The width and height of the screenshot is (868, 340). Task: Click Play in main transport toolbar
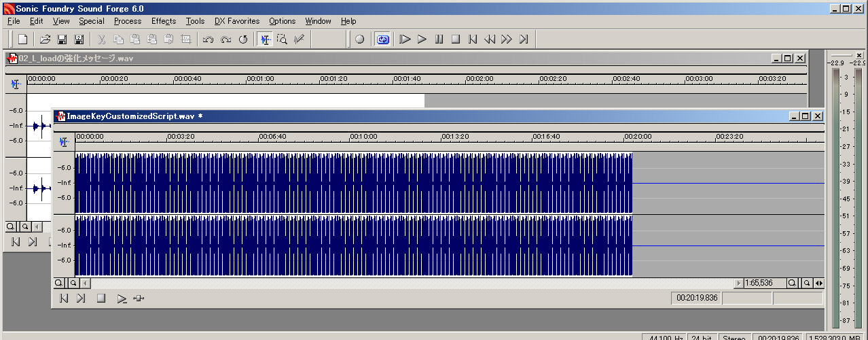pos(422,39)
